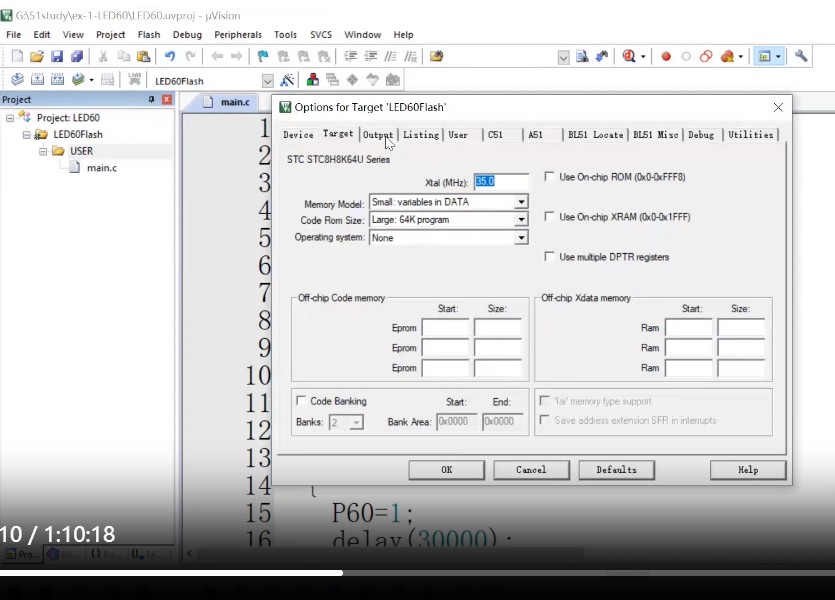Viewport: 835px width, 600px height.
Task: Click the Save file icon
Action: (57, 57)
